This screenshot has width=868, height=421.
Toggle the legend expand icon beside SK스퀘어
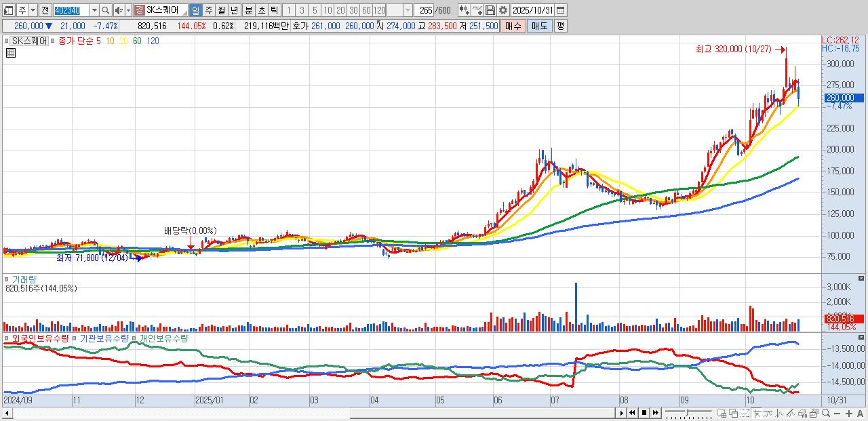click(6, 41)
